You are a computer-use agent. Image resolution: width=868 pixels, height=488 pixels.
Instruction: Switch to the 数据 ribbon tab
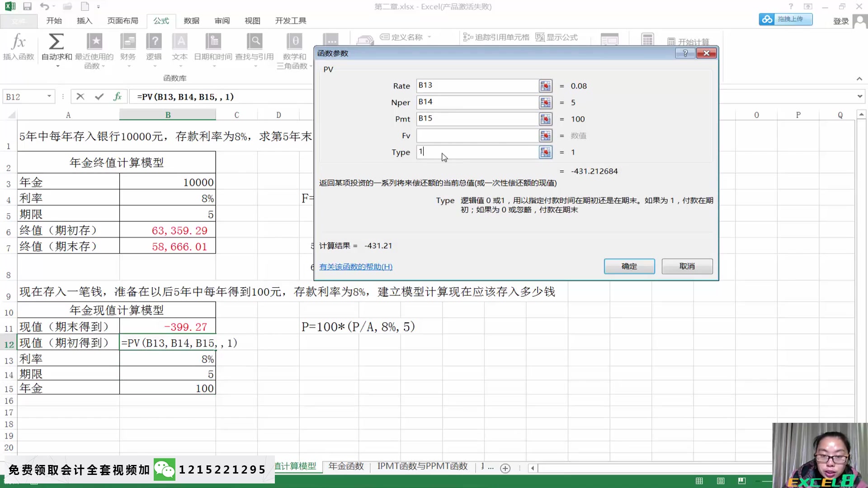tap(191, 21)
